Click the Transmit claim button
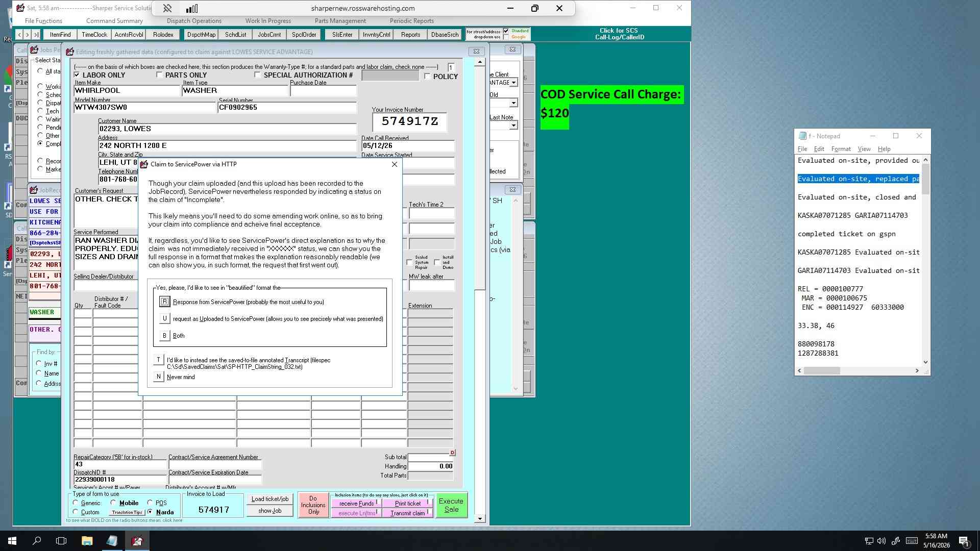Screen dimensions: 980x551 [407, 513]
